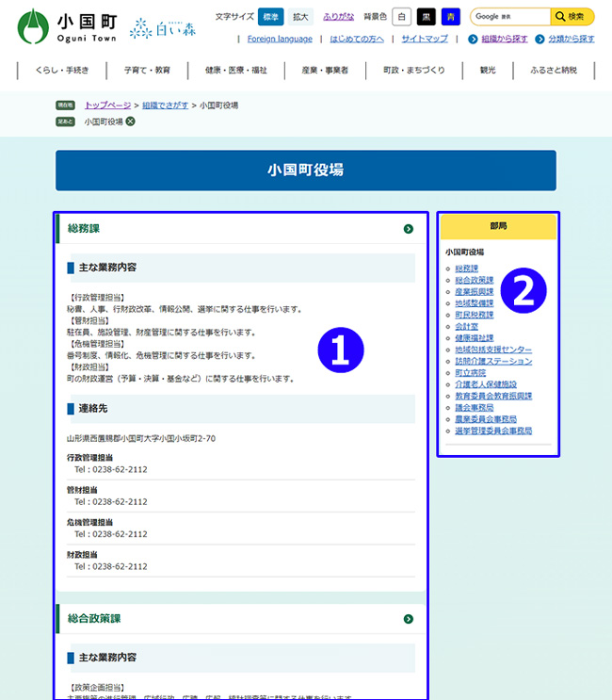Open 訪問介護ステーション in the sidebar
Image resolution: width=612 pixels, height=700 pixels.
coord(493,362)
